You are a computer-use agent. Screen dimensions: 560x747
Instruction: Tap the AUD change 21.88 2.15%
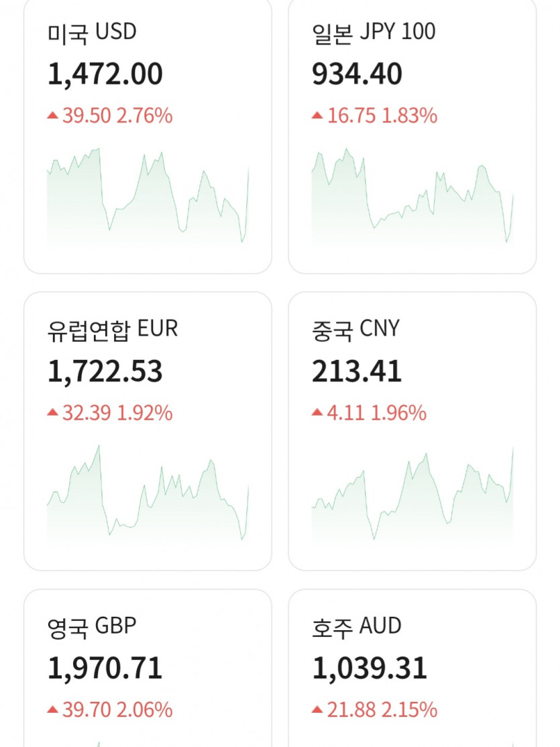coord(382,709)
